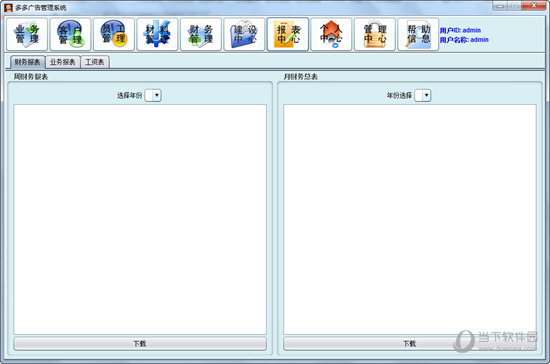Open the 业务管理 module icon
The height and width of the screenshot is (364, 550).
(x=27, y=34)
